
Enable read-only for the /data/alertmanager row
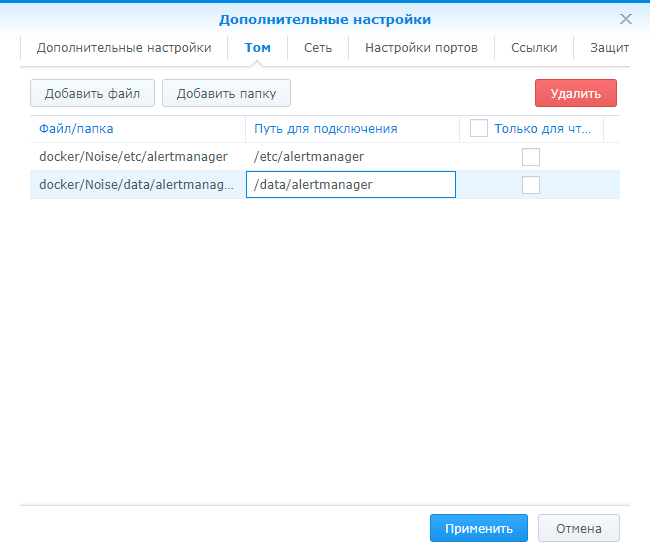[x=531, y=185]
